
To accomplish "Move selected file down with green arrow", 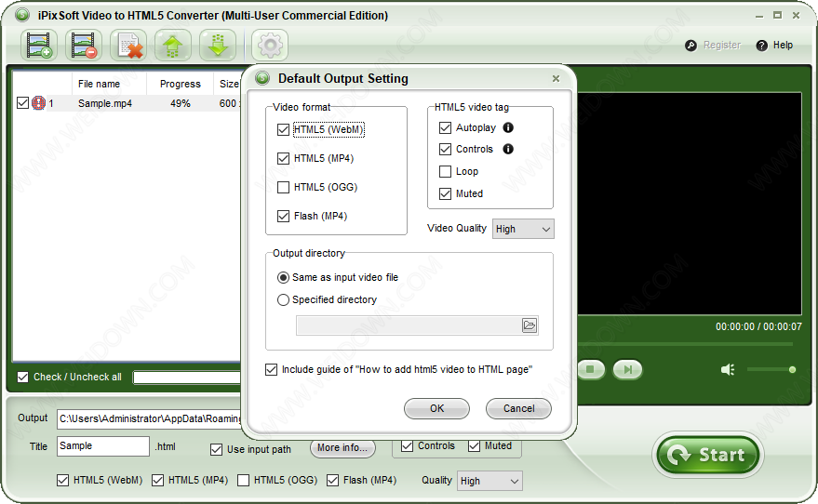I will click(218, 46).
